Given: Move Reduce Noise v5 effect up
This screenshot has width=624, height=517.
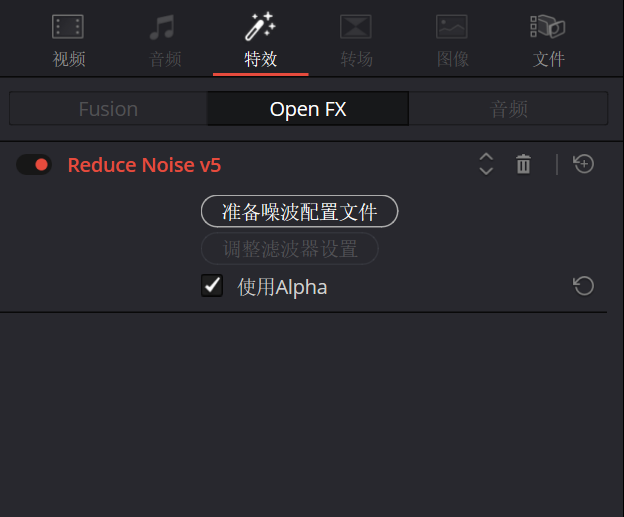Looking at the screenshot, I should pyautogui.click(x=486, y=157).
